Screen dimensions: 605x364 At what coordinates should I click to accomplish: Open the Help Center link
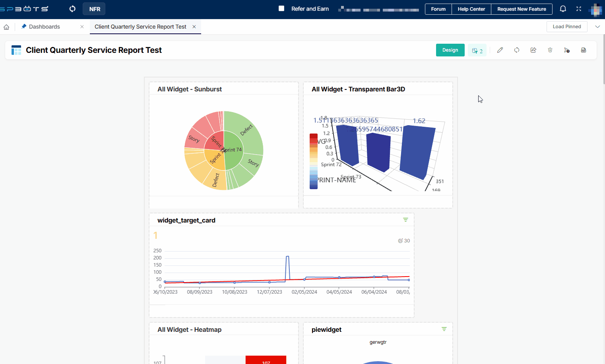[x=471, y=9]
